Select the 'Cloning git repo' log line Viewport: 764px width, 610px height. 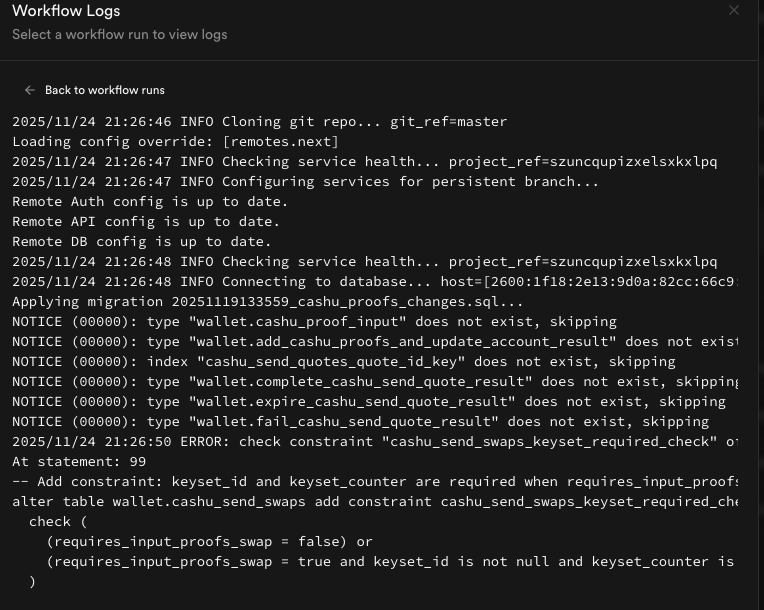[259, 122]
